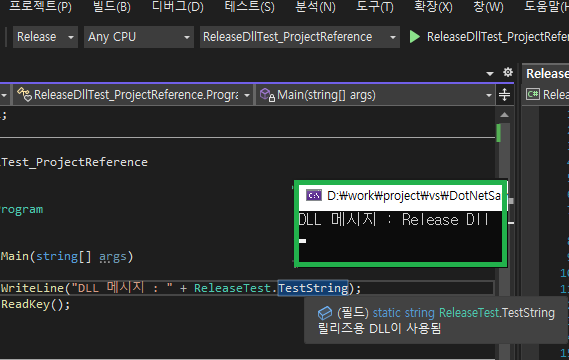Open the 빌드(B) menu
569x360 pixels.
click(x=112, y=7)
